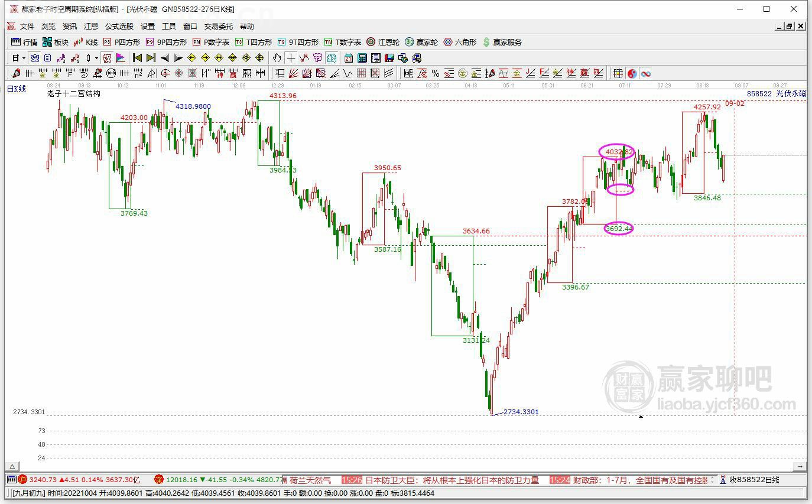Image resolution: width=812 pixels, height=504 pixels.
Task: Click the 财政部 news headline
Action: pyautogui.click(x=641, y=480)
